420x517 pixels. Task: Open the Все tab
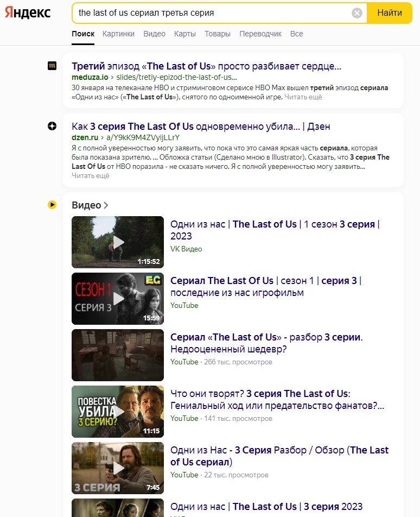pos(296,34)
